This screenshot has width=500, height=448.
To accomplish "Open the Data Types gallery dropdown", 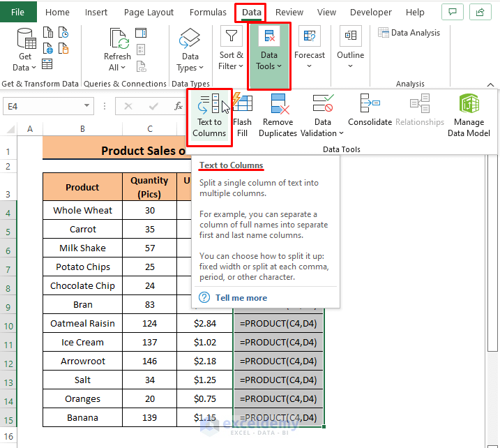I will point(190,68).
